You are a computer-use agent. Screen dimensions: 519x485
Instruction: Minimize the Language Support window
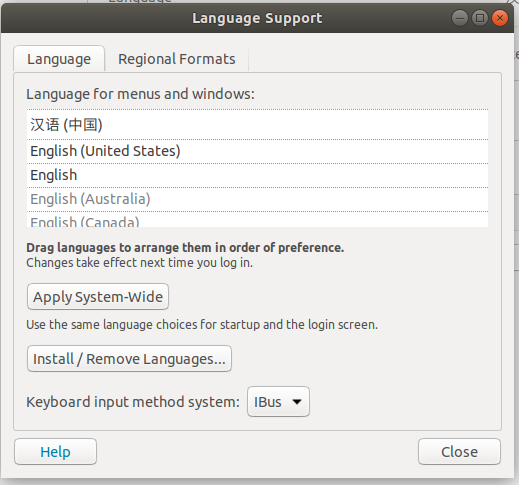[x=460, y=18]
